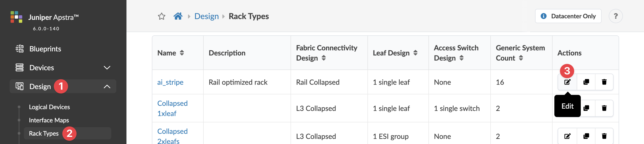Clone the Collapsed 2xleafs rack type
Screen dimensions: 644x144
click(x=586, y=136)
